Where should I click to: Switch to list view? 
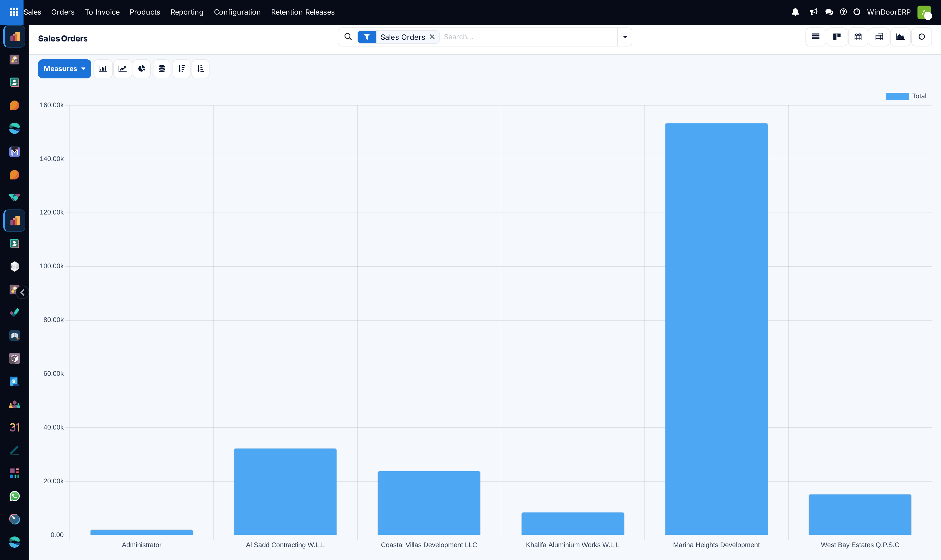coord(816,37)
